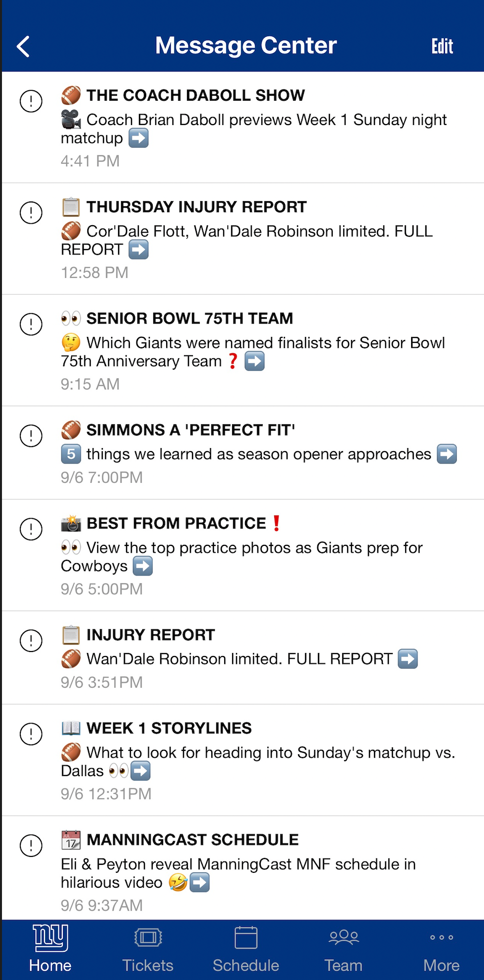Tap alert icon beside Week 1 Storylines

pos(31,734)
